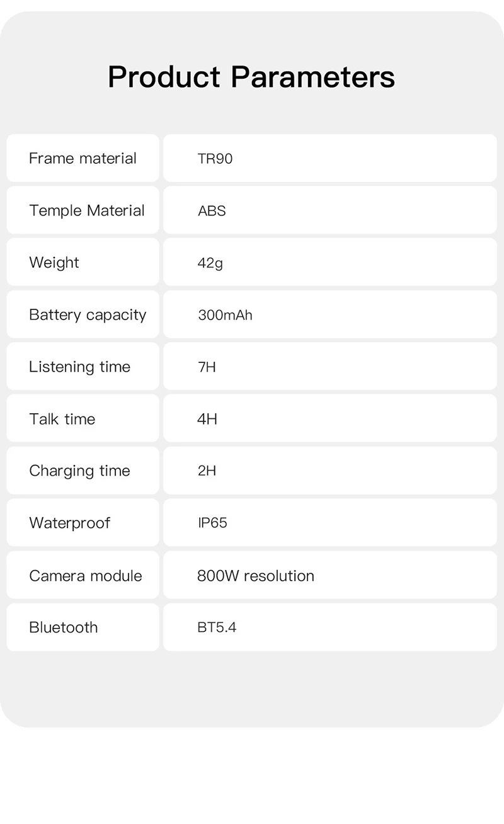Select the Battery capacity label

88,315
